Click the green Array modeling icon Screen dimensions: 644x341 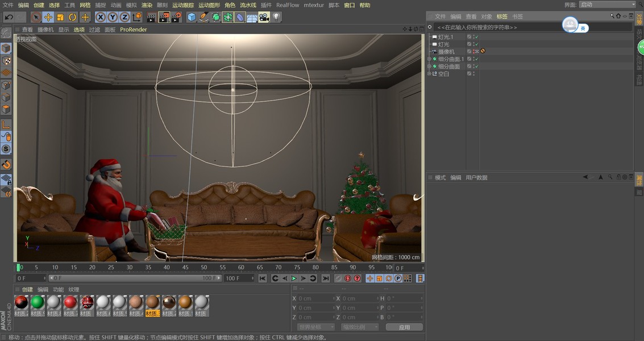[228, 17]
